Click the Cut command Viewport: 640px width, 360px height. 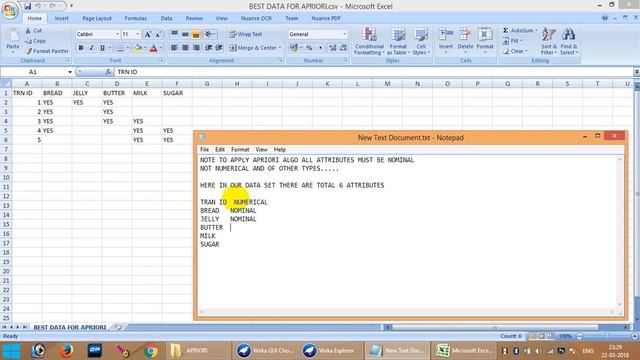[x=33, y=31]
